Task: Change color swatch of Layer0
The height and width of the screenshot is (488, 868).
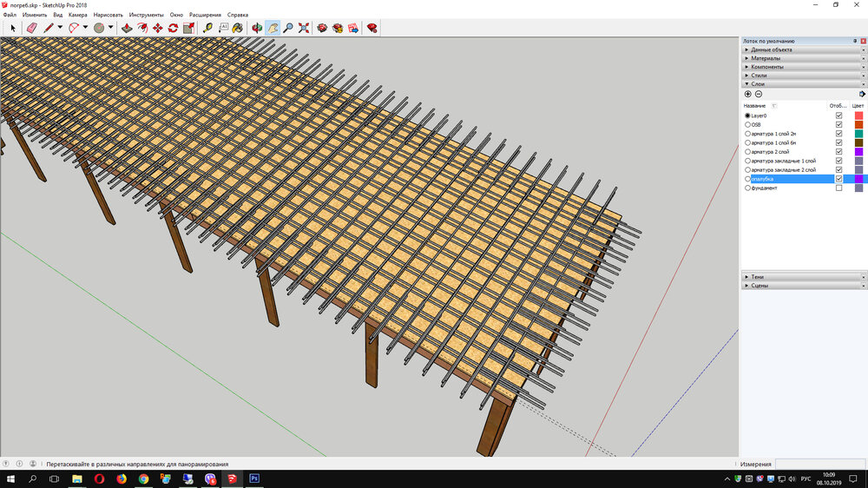Action: pos(858,115)
